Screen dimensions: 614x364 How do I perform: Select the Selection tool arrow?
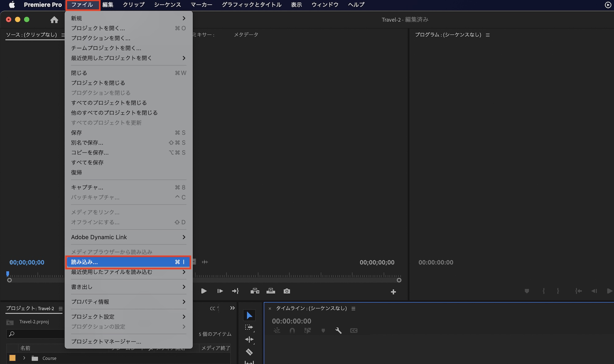tap(249, 315)
